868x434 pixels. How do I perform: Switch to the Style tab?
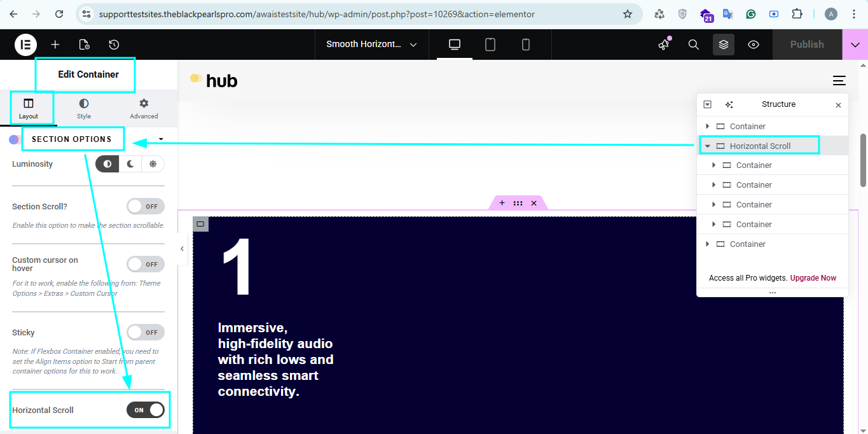[84, 108]
